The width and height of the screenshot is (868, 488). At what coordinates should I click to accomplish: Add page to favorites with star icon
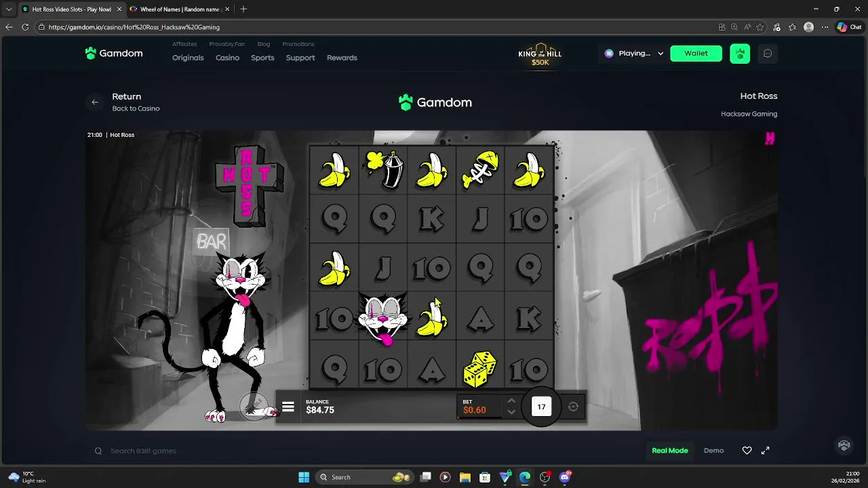(760, 27)
